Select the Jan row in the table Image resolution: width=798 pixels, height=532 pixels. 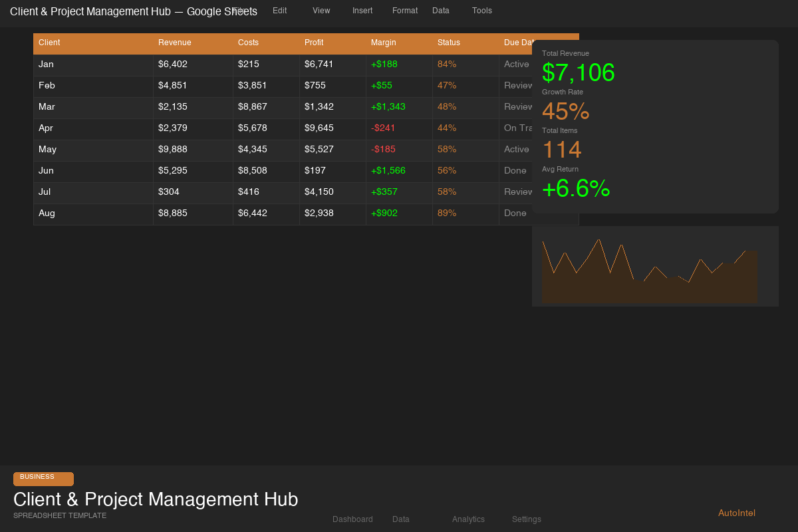click(x=266, y=64)
